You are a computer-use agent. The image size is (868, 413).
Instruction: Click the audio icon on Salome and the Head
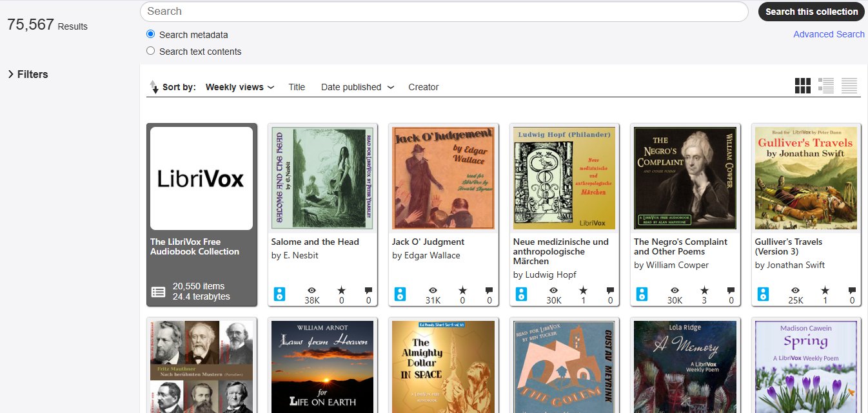pyautogui.click(x=279, y=294)
